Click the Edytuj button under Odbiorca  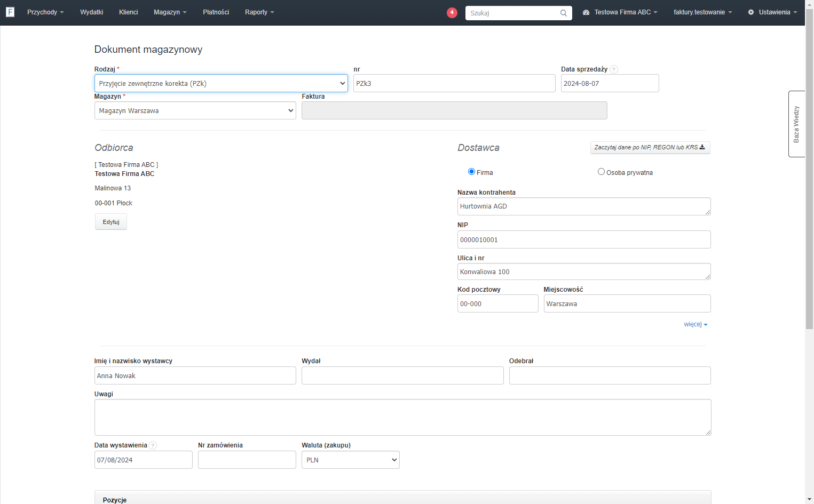pos(111,222)
